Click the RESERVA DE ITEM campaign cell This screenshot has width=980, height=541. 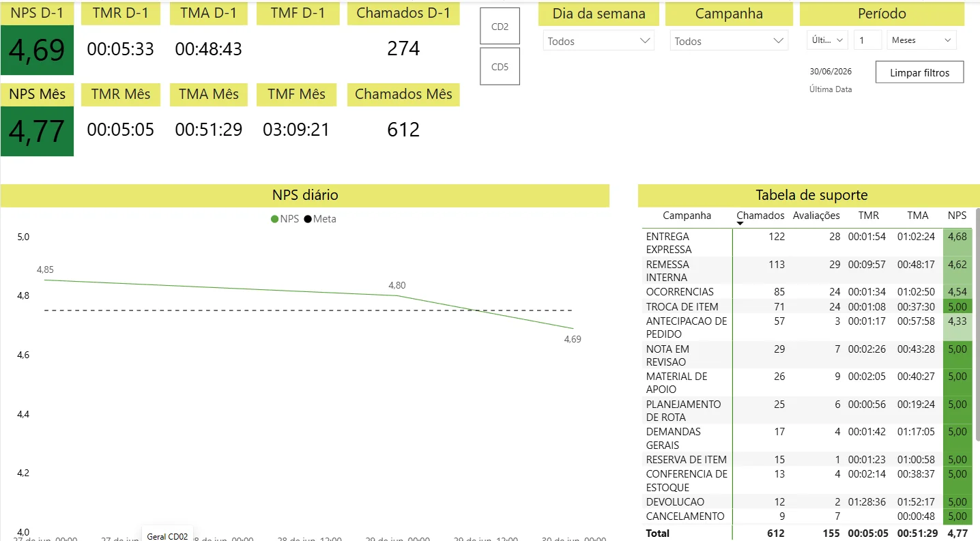click(x=686, y=460)
